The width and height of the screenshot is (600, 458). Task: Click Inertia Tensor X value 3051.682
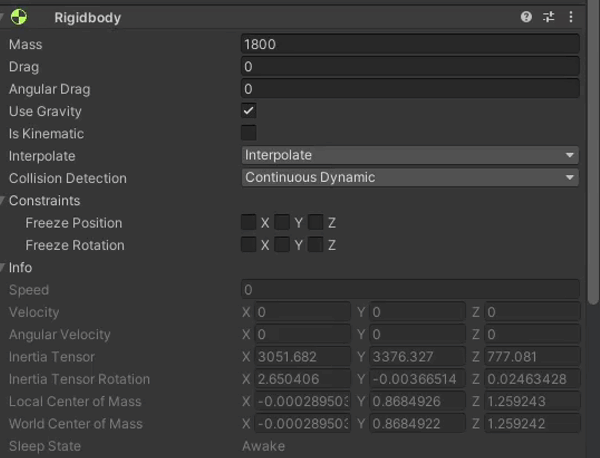click(x=302, y=357)
